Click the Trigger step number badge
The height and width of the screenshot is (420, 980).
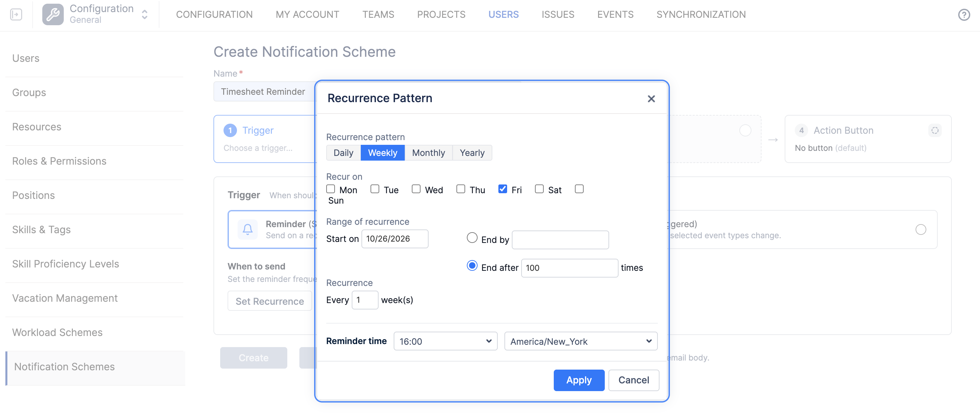coord(230,130)
